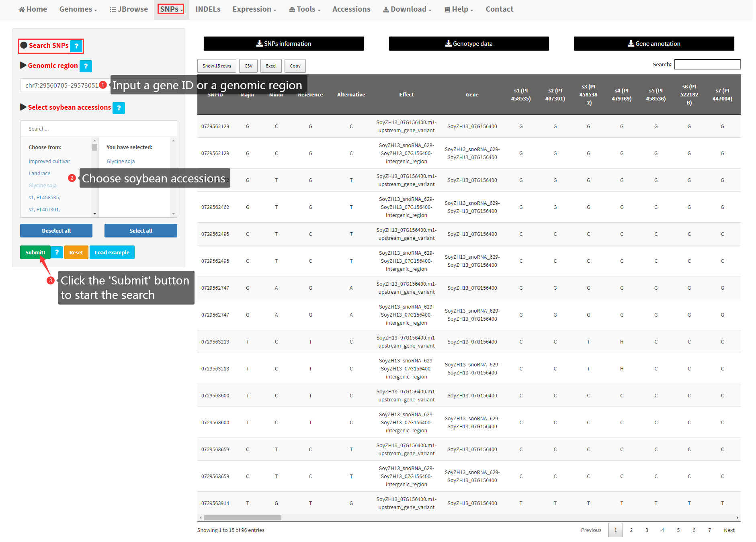Download Genotype data file
Image resolution: width=756 pixels, height=542 pixels.
(469, 44)
